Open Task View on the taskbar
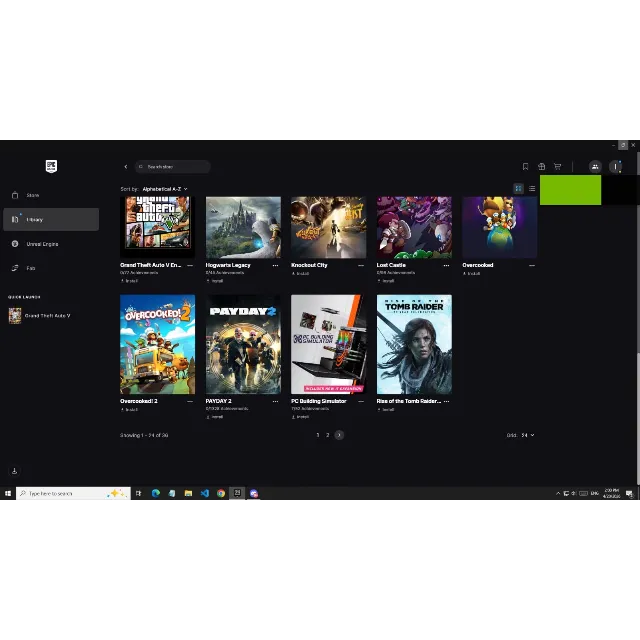 click(139, 493)
